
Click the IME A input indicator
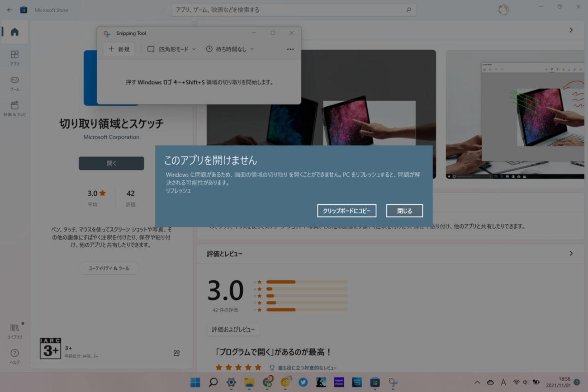pyautogui.click(x=503, y=383)
